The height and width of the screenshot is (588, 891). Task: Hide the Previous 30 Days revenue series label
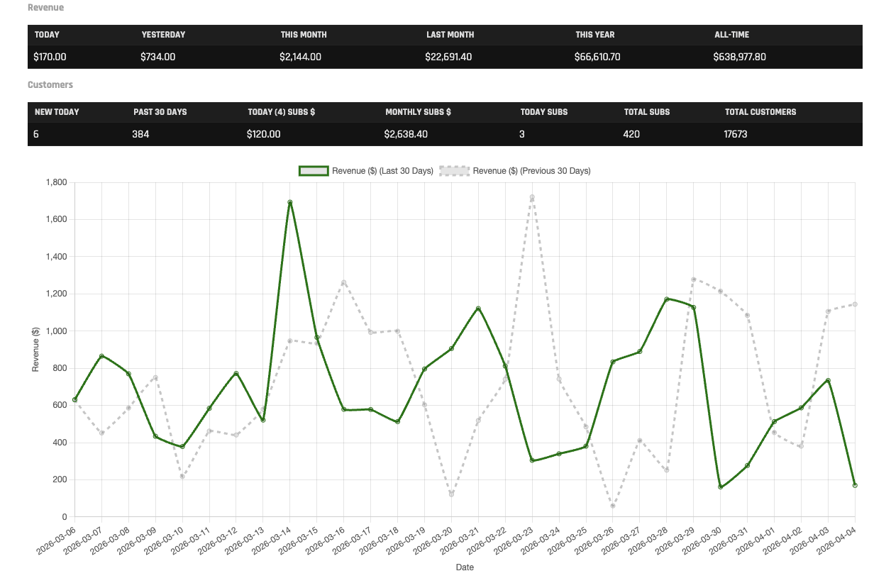coord(531,171)
